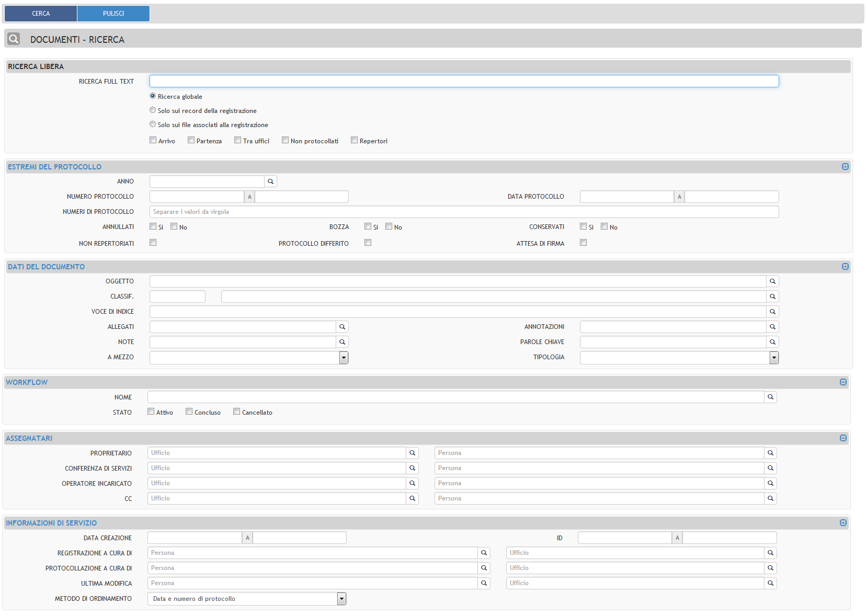Enable the PROTOCOLLO DIFFERITO checkbox
This screenshot has width=867, height=616.
click(368, 243)
